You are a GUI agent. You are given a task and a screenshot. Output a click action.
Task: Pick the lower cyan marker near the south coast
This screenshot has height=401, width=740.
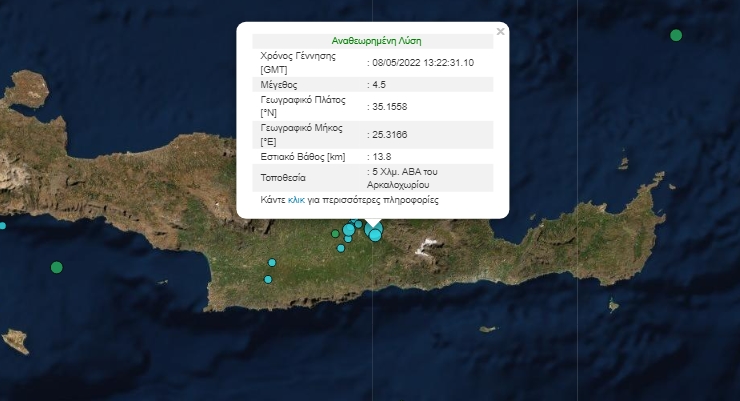[268, 279]
